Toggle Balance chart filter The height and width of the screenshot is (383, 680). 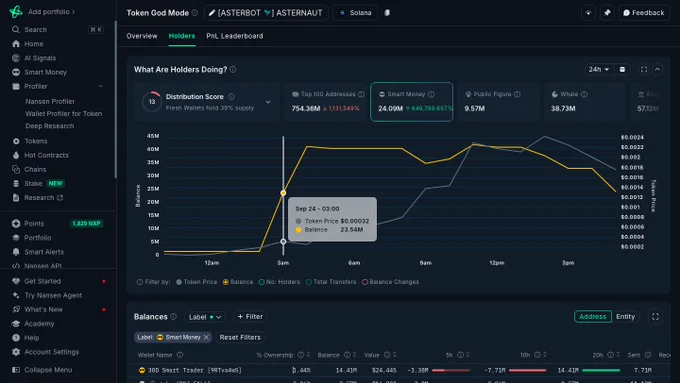tap(238, 282)
